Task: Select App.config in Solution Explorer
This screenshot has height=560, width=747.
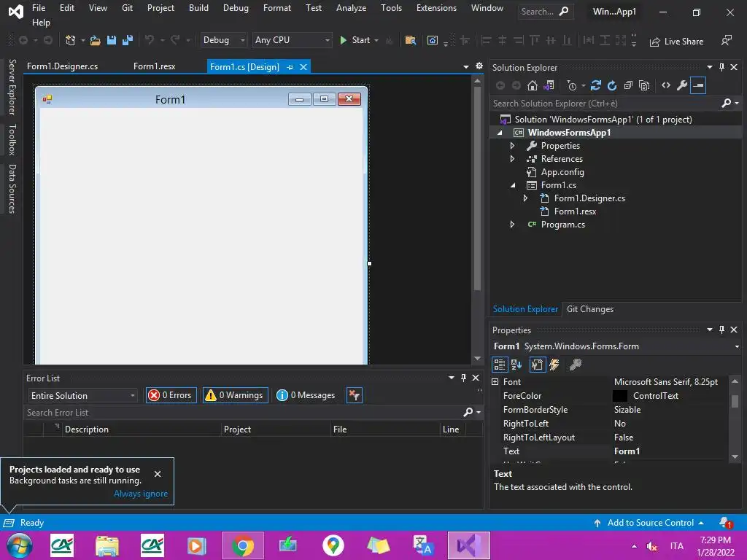Action: pyautogui.click(x=562, y=172)
